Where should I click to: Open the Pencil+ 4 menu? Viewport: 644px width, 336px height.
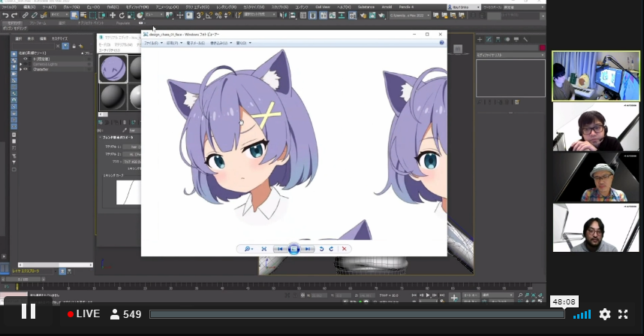tap(406, 7)
